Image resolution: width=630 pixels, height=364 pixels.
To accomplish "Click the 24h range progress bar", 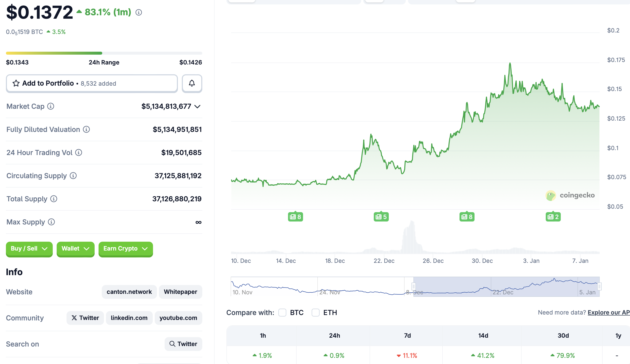I will [104, 53].
